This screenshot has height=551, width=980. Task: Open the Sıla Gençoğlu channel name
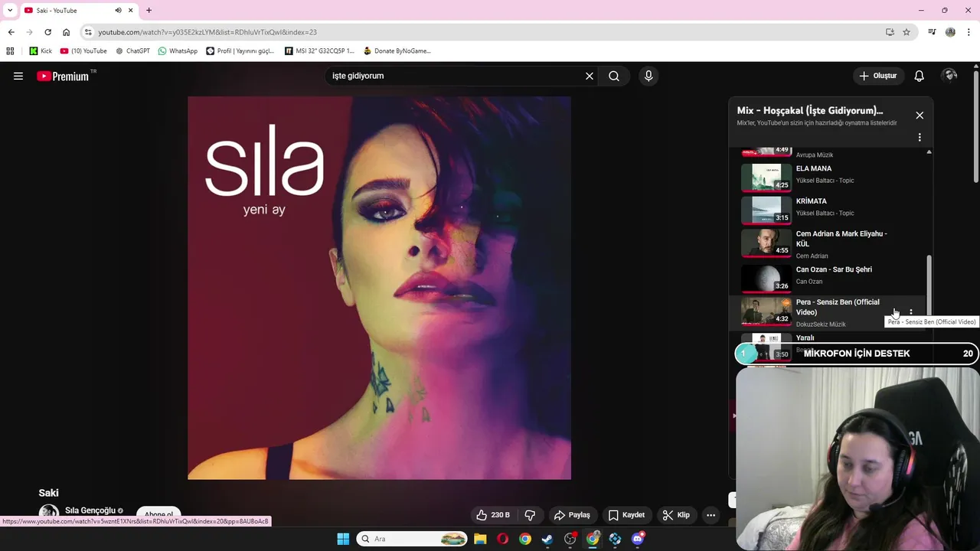90,510
